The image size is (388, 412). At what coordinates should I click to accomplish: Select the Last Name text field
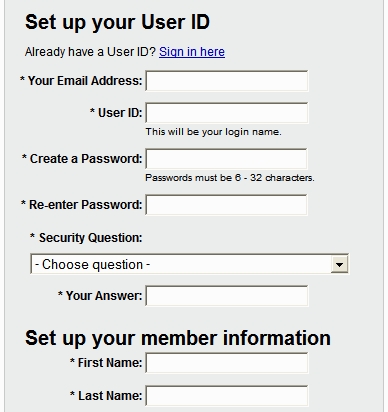click(227, 396)
